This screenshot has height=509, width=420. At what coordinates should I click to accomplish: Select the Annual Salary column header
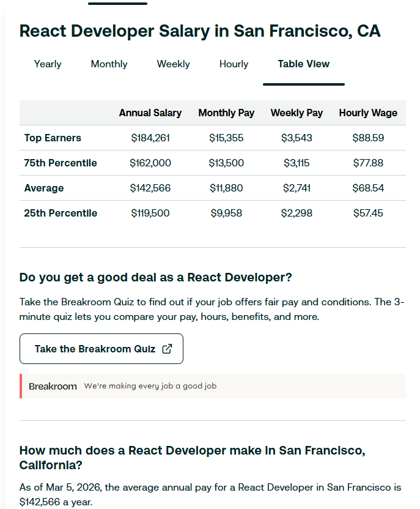click(150, 113)
